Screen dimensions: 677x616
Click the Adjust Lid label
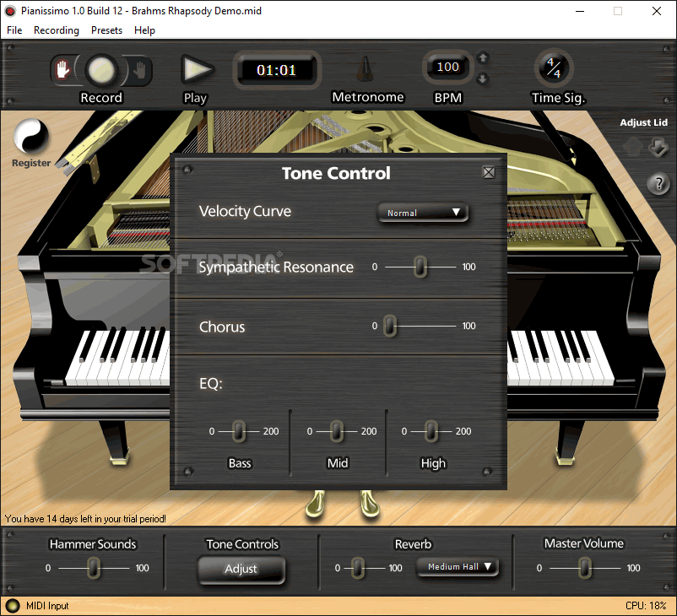tap(644, 122)
